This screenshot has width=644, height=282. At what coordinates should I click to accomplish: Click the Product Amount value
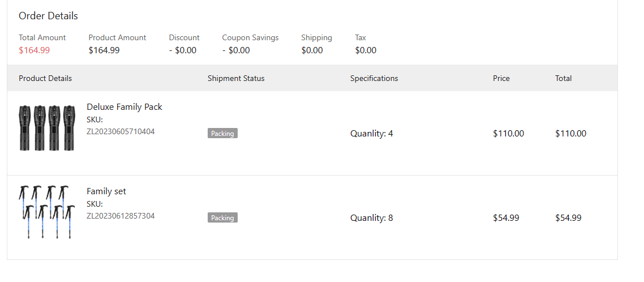pos(104,50)
